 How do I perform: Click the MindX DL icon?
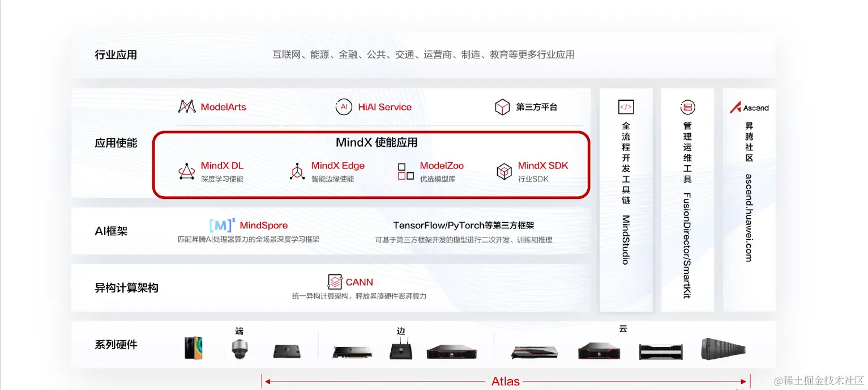tap(187, 171)
